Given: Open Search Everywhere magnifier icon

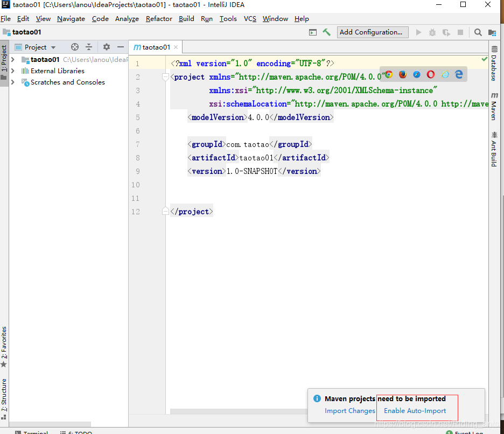Looking at the screenshot, I should tap(478, 32).
